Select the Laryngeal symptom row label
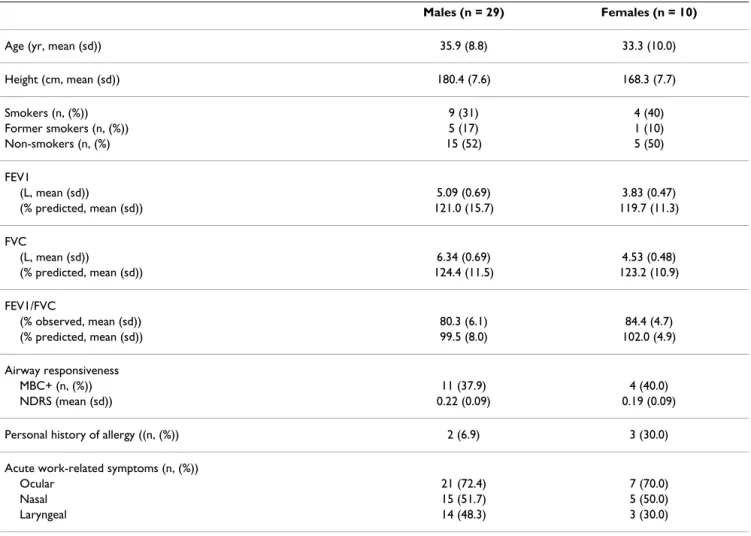This screenshot has height=536, width=751. (43, 515)
